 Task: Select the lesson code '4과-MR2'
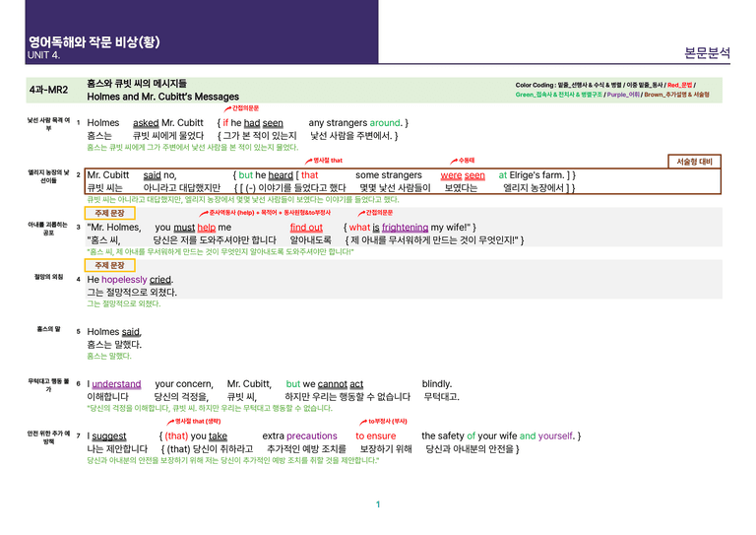pos(48,90)
